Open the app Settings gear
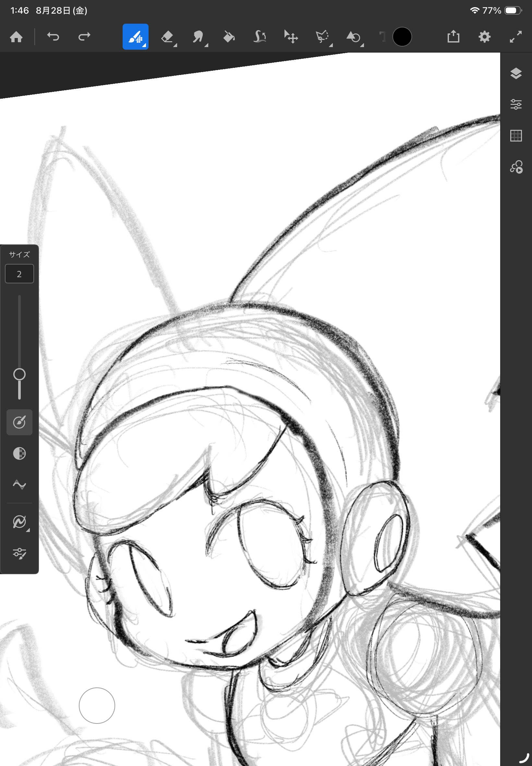This screenshot has width=532, height=766. point(484,37)
